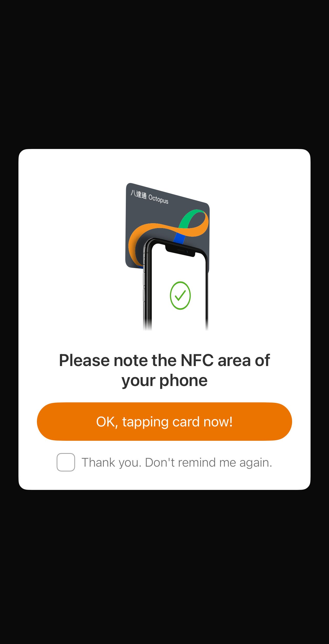Tap the green checkmark circle on phone
The height and width of the screenshot is (644, 329).
pos(180,295)
